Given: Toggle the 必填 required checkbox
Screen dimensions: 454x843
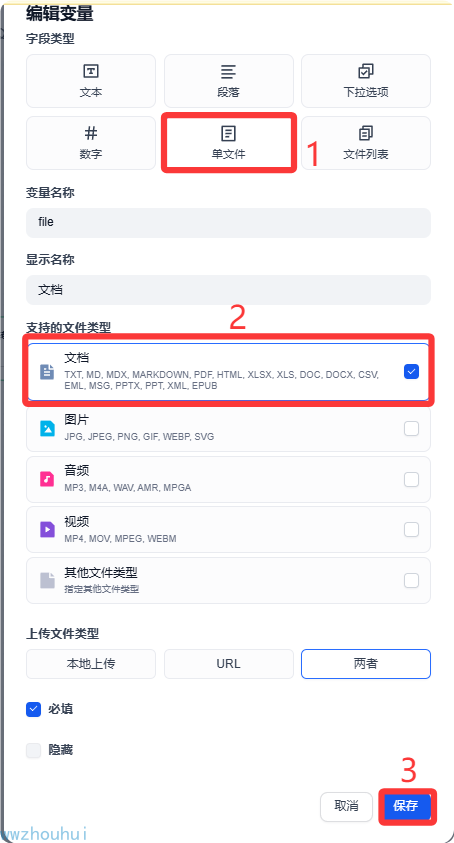Looking at the screenshot, I should click(33, 710).
